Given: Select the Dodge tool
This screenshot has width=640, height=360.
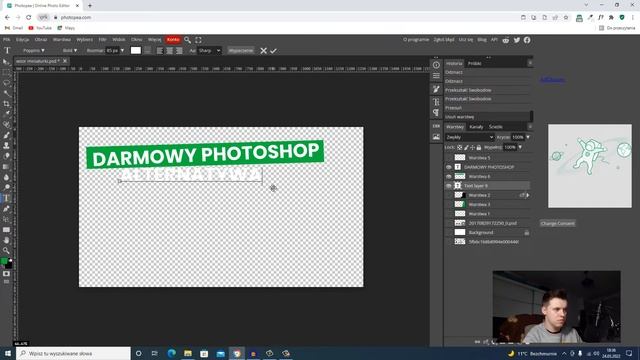Looking at the screenshot, I should pyautogui.click(x=6, y=187).
